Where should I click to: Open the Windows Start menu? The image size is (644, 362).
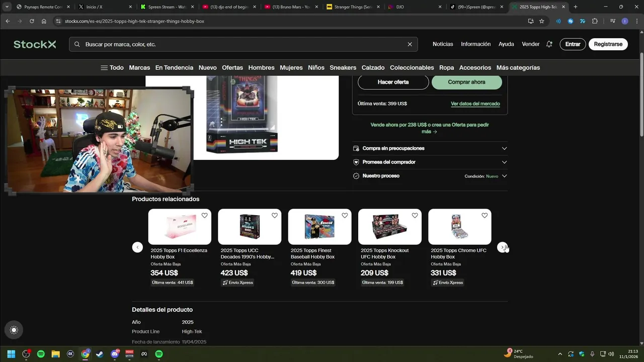point(11,354)
